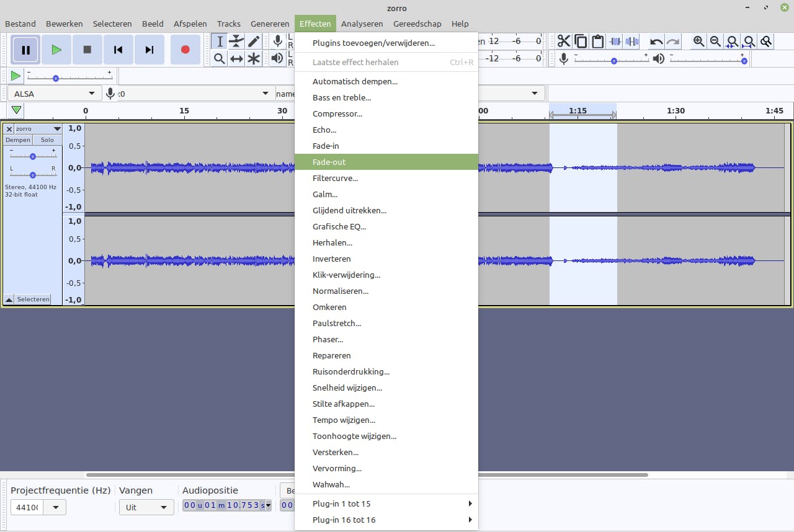This screenshot has width=794, height=532.
Task: Adjust the zorro track gain slider
Action: 33,156
